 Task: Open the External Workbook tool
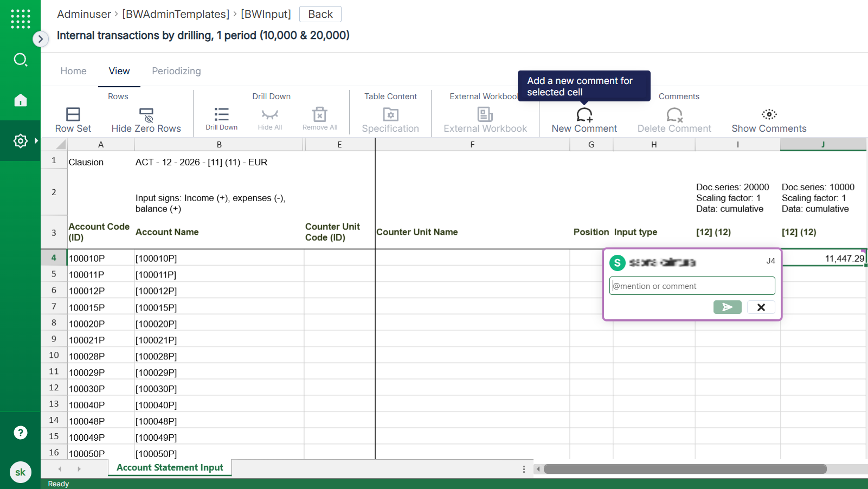485,120
